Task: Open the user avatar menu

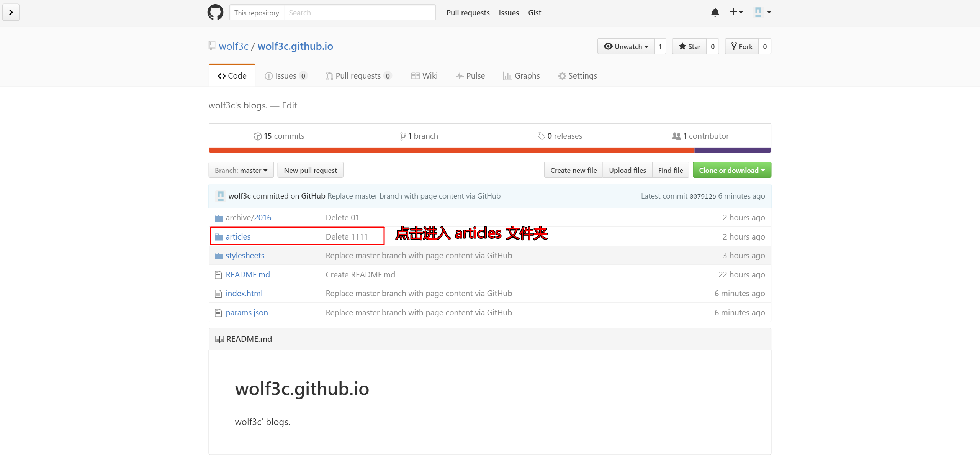Action: tap(763, 12)
